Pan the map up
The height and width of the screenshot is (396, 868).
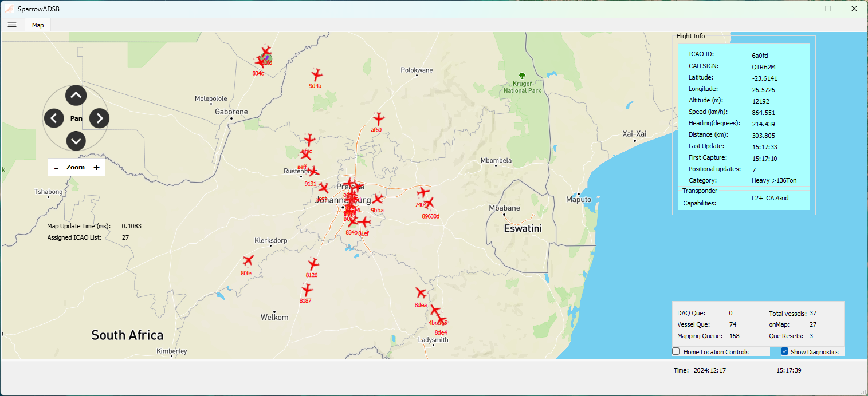pos(76,96)
